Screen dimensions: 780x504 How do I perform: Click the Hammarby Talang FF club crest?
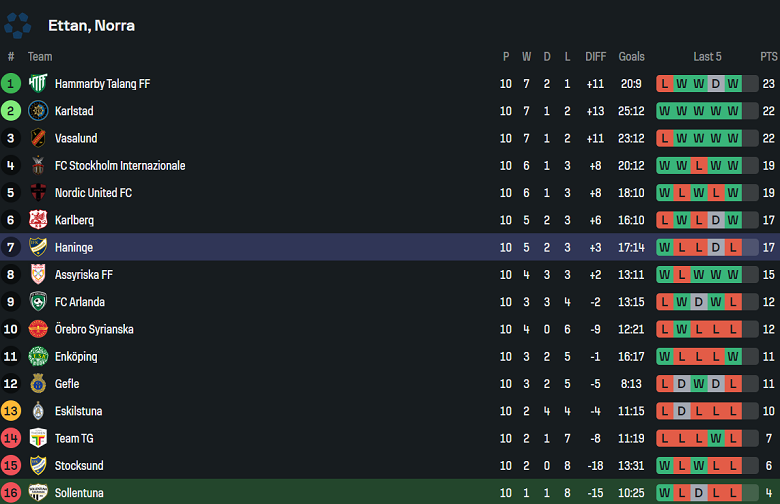pyautogui.click(x=38, y=84)
